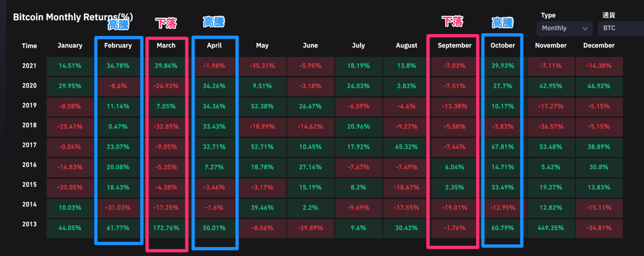Click the Time column header
644x256 pixels.
pos(30,46)
